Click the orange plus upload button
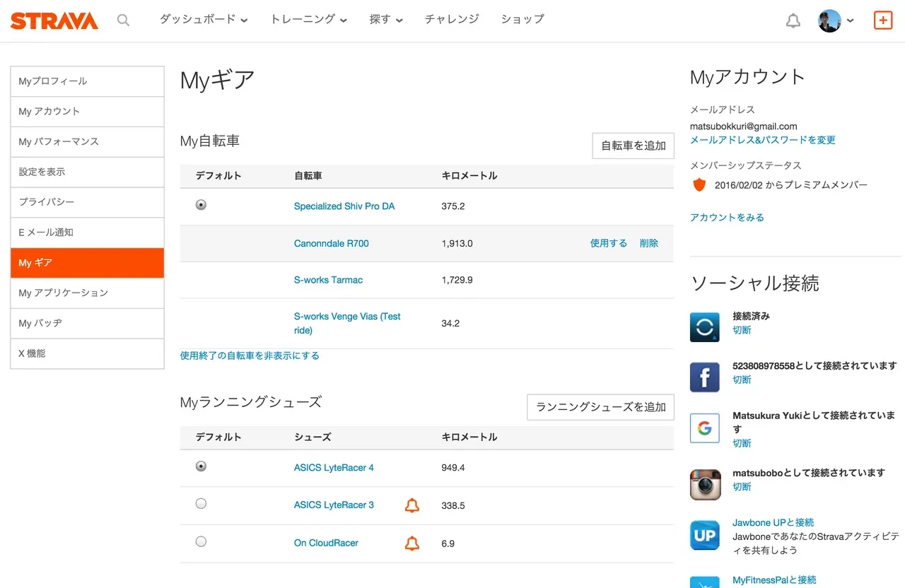The width and height of the screenshot is (905, 588). pos(882,20)
